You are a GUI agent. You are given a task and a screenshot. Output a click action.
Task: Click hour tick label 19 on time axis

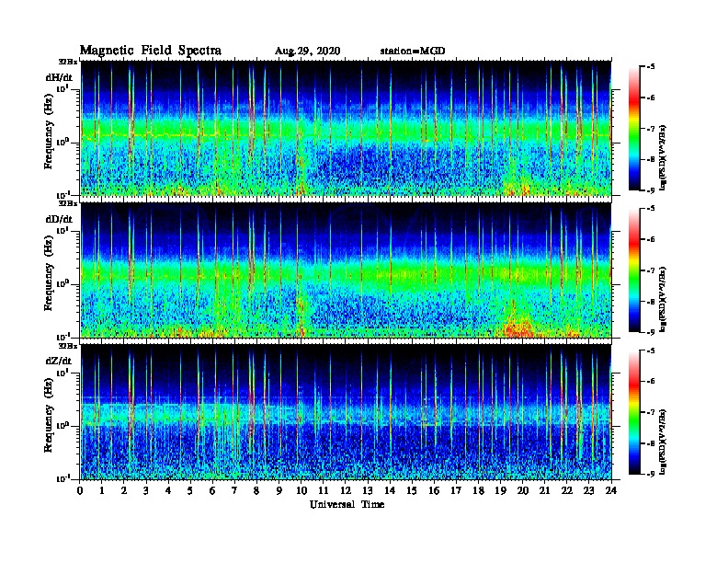tap(500, 491)
